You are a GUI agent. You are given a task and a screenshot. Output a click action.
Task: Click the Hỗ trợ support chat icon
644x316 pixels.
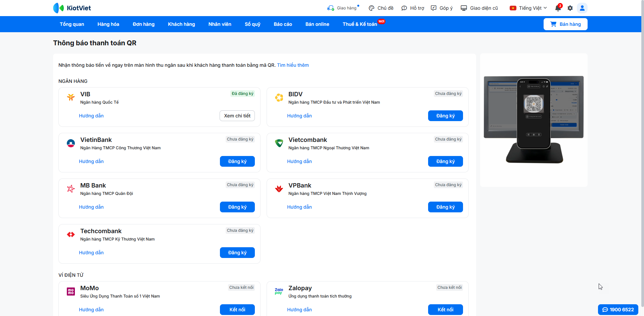click(x=404, y=8)
